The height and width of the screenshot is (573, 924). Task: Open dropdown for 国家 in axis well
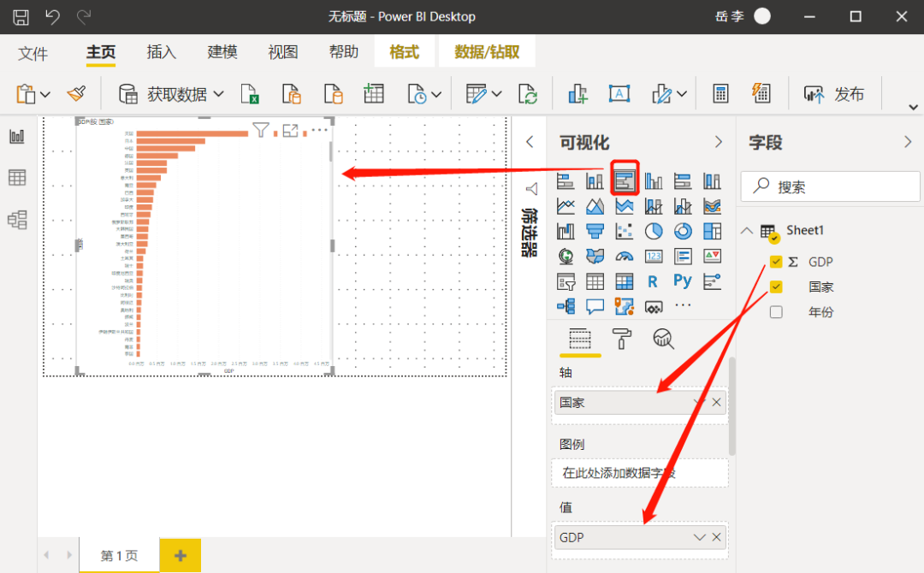(699, 402)
